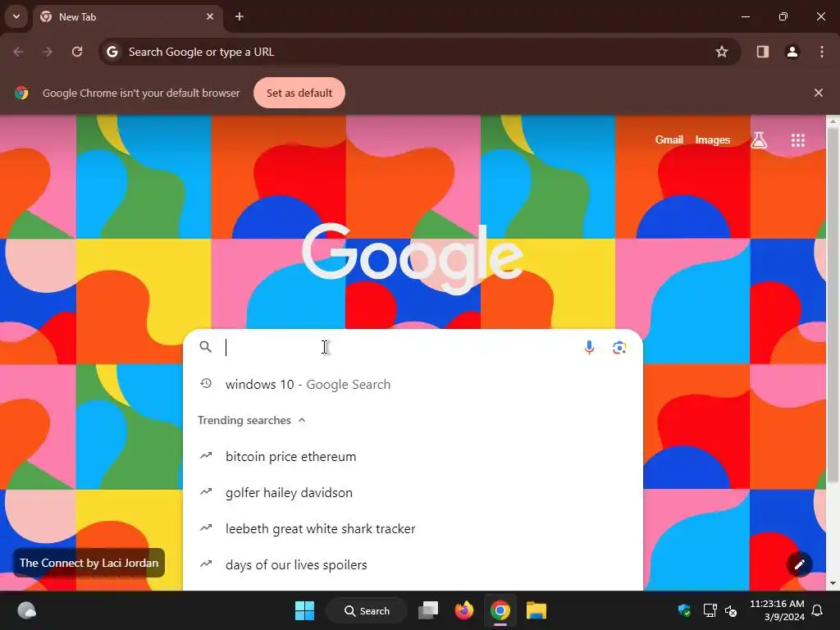This screenshot has height=630, width=840.
Task: Open the Google apps grid icon
Action: tap(797, 140)
